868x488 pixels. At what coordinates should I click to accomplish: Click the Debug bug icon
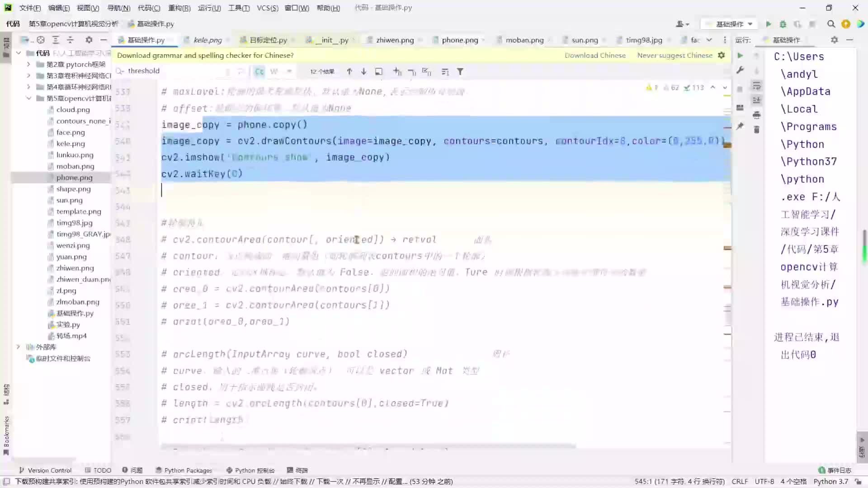tap(783, 24)
